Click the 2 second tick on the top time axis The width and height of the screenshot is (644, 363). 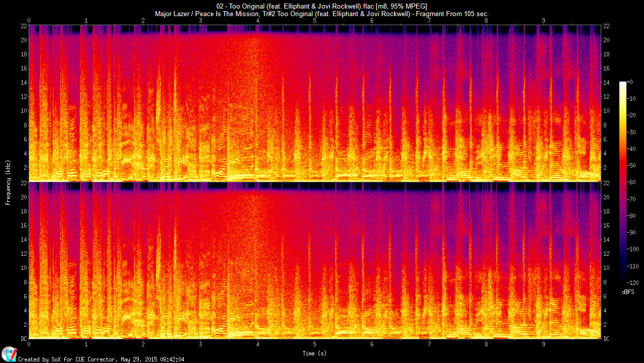(x=143, y=21)
